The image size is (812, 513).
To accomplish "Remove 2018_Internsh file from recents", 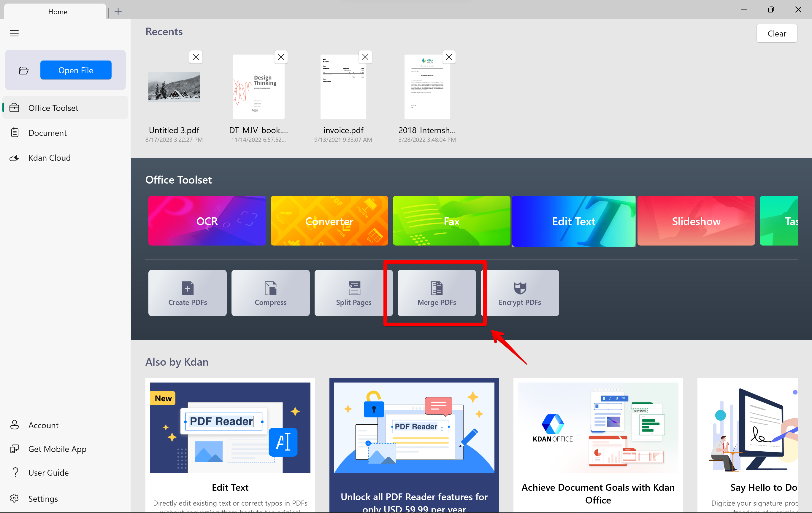I will pyautogui.click(x=449, y=57).
